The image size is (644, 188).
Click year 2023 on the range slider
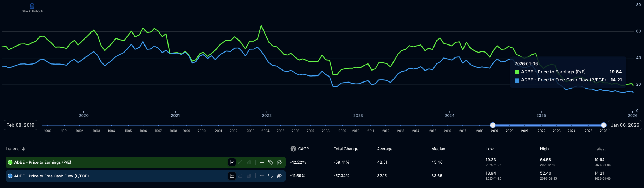tap(556, 131)
